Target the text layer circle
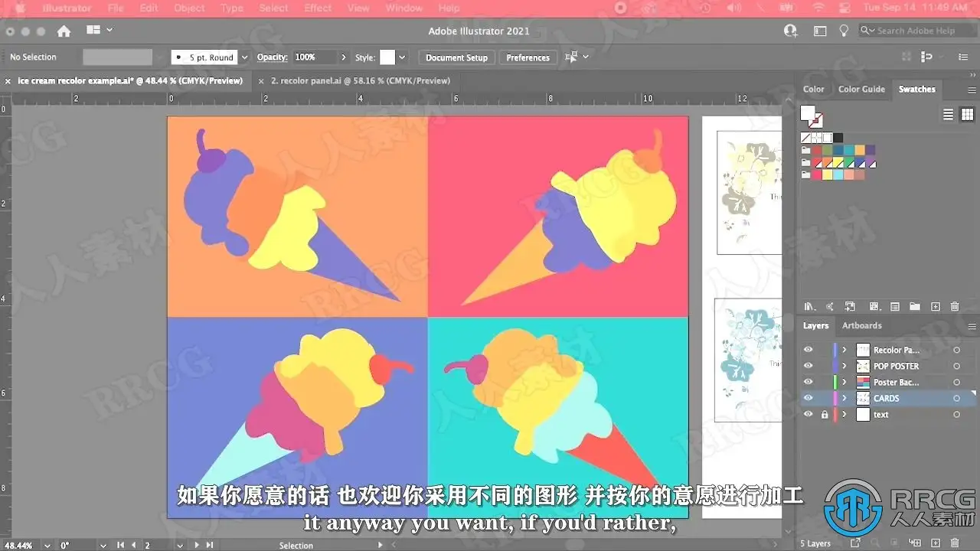The width and height of the screenshot is (980, 551). click(x=956, y=414)
